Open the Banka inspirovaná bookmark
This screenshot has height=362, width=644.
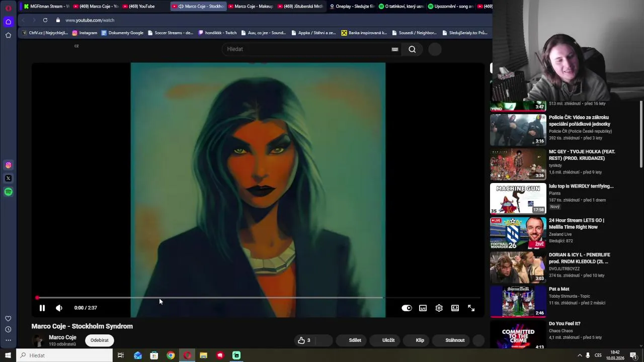tap(364, 33)
